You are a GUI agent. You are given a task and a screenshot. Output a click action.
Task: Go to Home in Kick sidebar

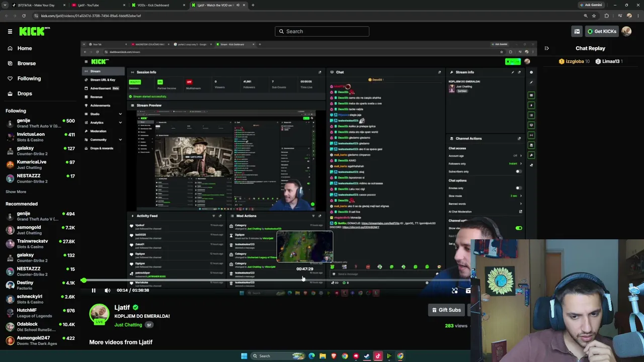(x=25, y=48)
